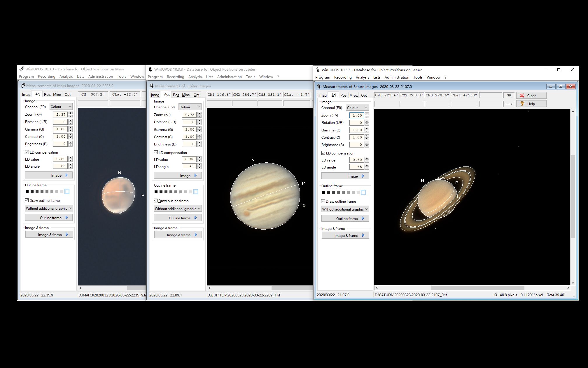Open Lists menu in Mars window
588x368 pixels.
(80, 76)
